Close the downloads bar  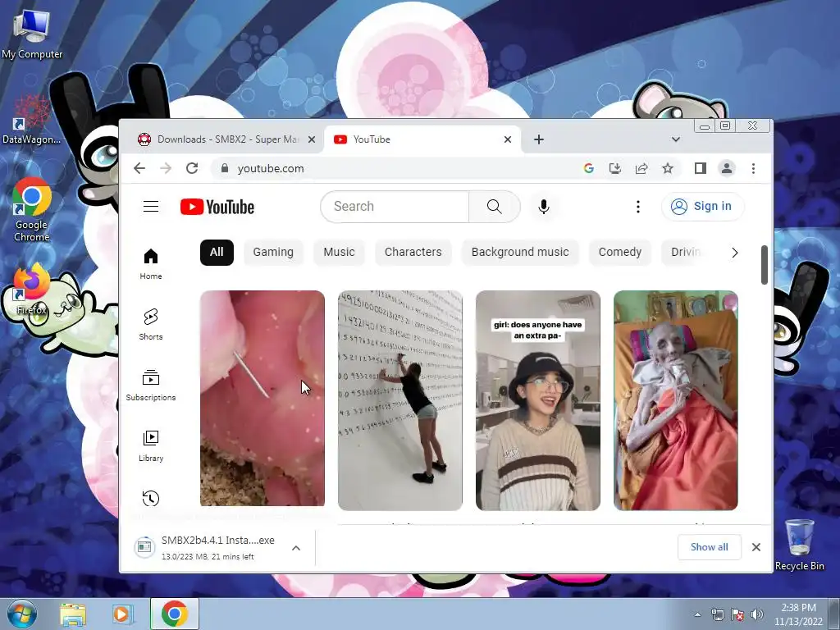tap(756, 547)
